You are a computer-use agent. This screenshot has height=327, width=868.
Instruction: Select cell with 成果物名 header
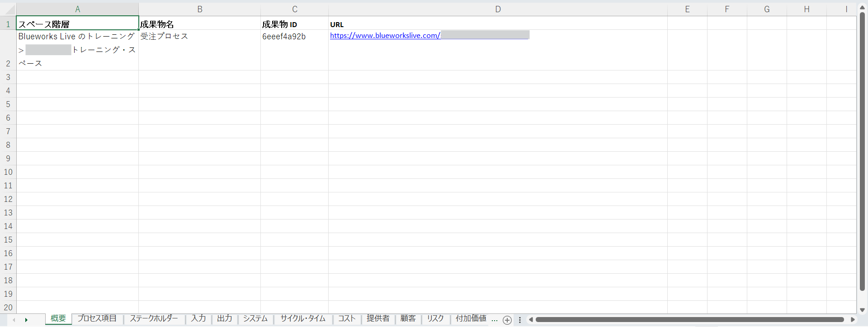199,23
